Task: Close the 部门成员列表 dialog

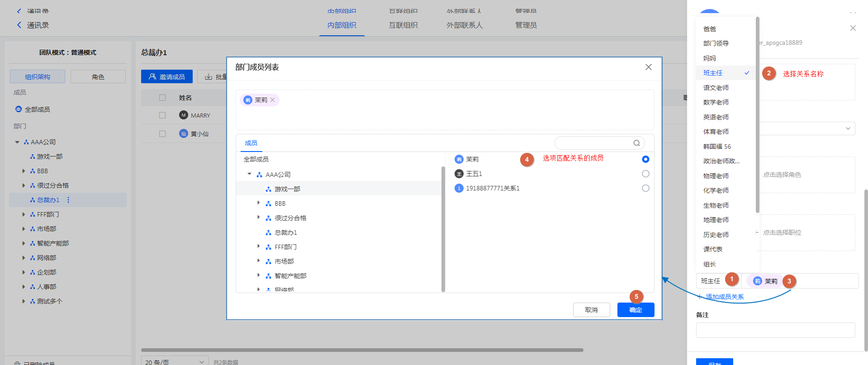Action: click(648, 67)
